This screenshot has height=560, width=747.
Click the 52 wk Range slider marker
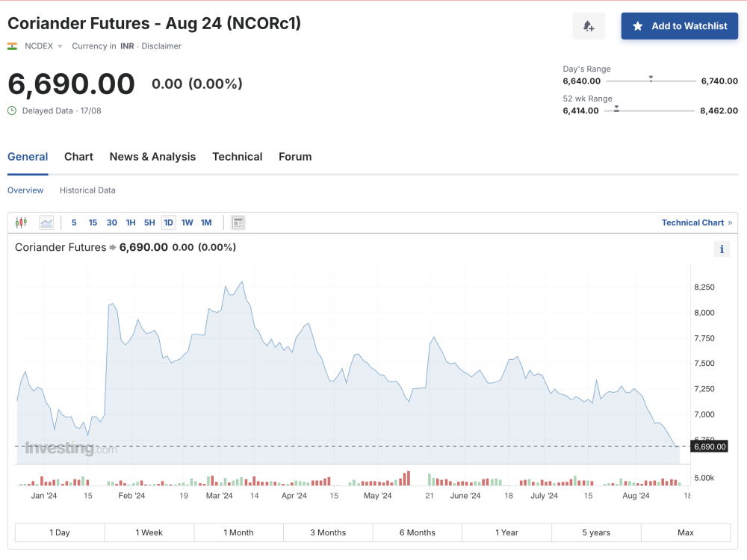(616, 108)
